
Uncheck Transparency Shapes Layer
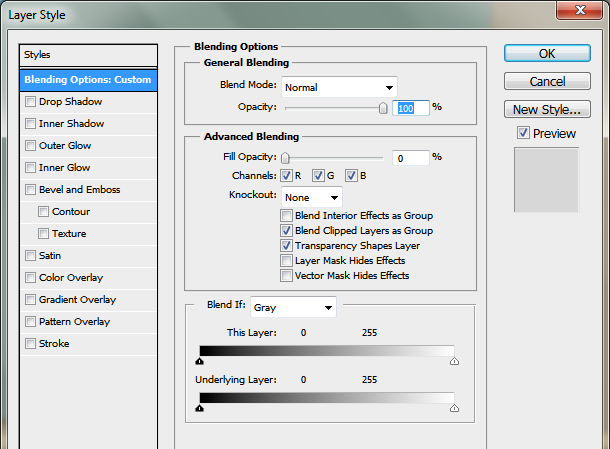[x=286, y=246]
